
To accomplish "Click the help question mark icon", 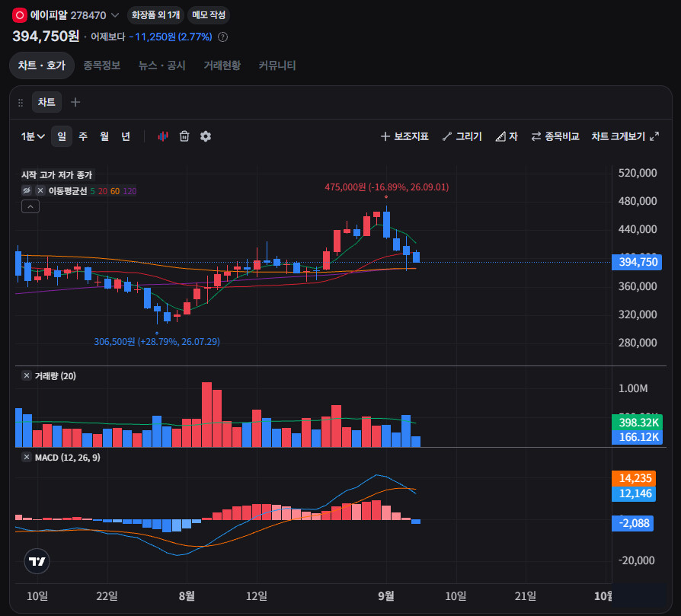I will (222, 37).
